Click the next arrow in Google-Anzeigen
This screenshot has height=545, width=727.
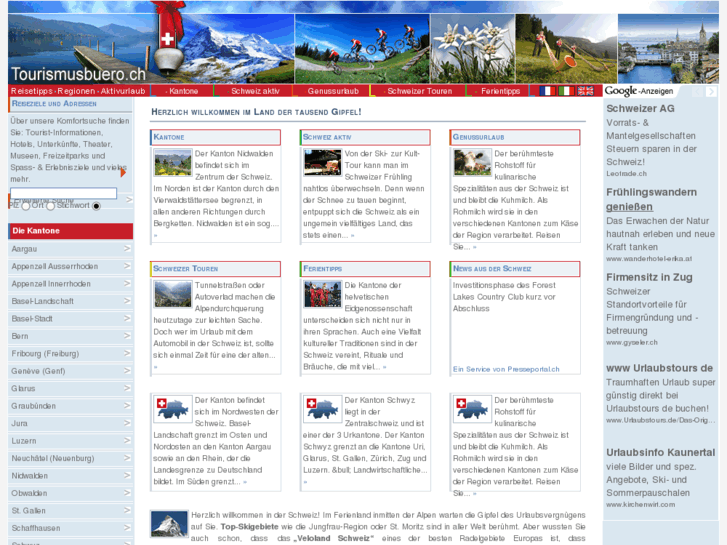click(711, 91)
